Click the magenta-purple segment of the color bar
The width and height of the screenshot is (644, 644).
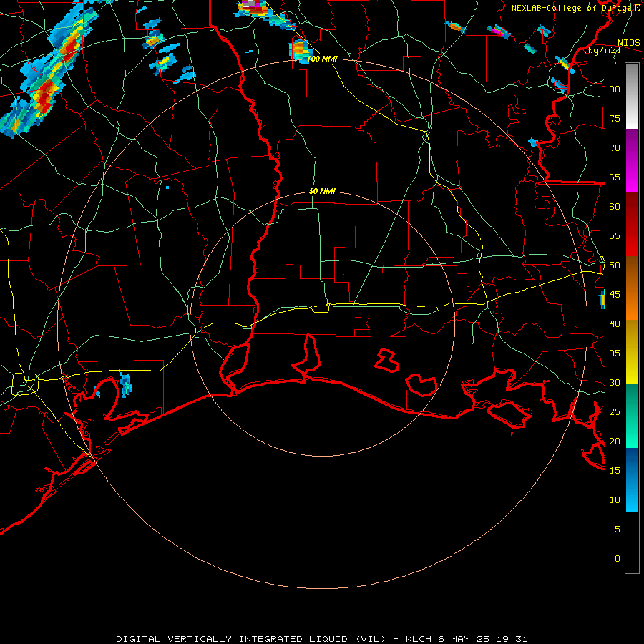click(632, 161)
